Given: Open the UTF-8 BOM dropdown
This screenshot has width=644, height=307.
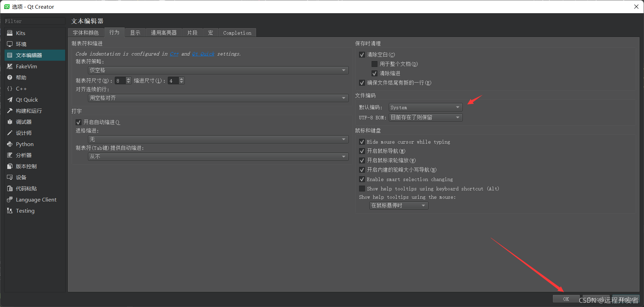Looking at the screenshot, I should point(426,118).
